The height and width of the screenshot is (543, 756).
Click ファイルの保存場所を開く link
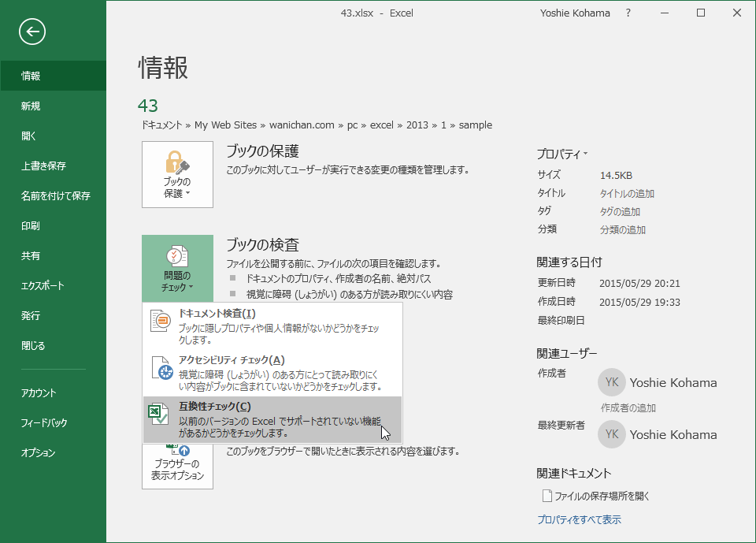click(602, 496)
